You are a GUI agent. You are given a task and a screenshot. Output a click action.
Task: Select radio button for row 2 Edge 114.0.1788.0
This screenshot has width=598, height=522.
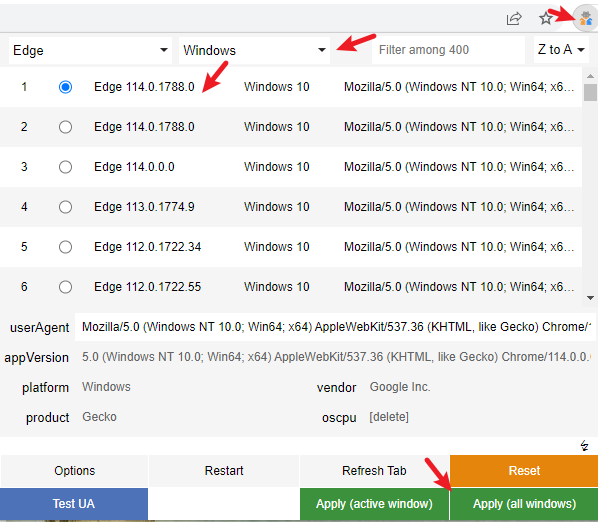coord(65,127)
